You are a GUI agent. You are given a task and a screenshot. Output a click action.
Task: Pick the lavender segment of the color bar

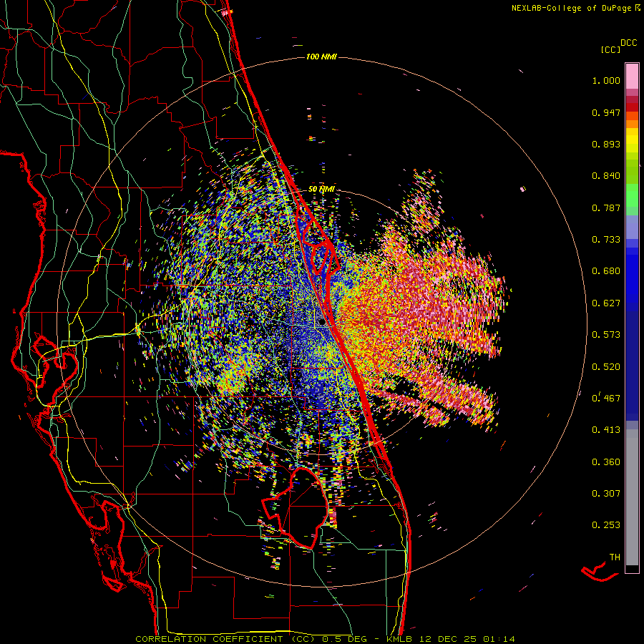click(x=632, y=227)
